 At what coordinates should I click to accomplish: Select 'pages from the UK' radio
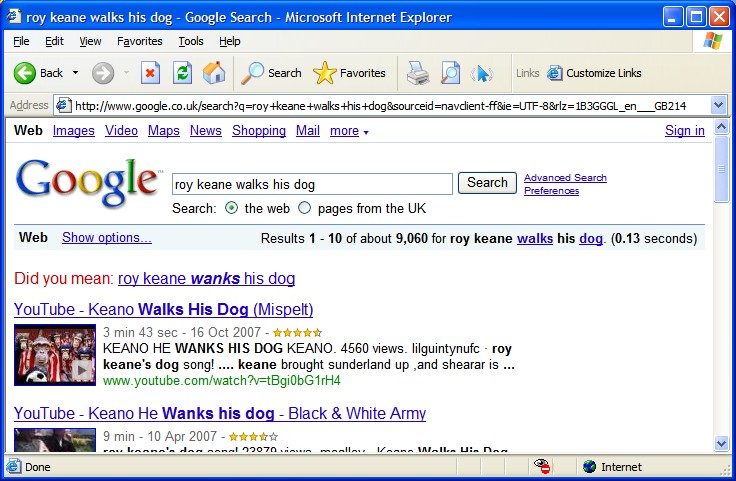(x=305, y=208)
